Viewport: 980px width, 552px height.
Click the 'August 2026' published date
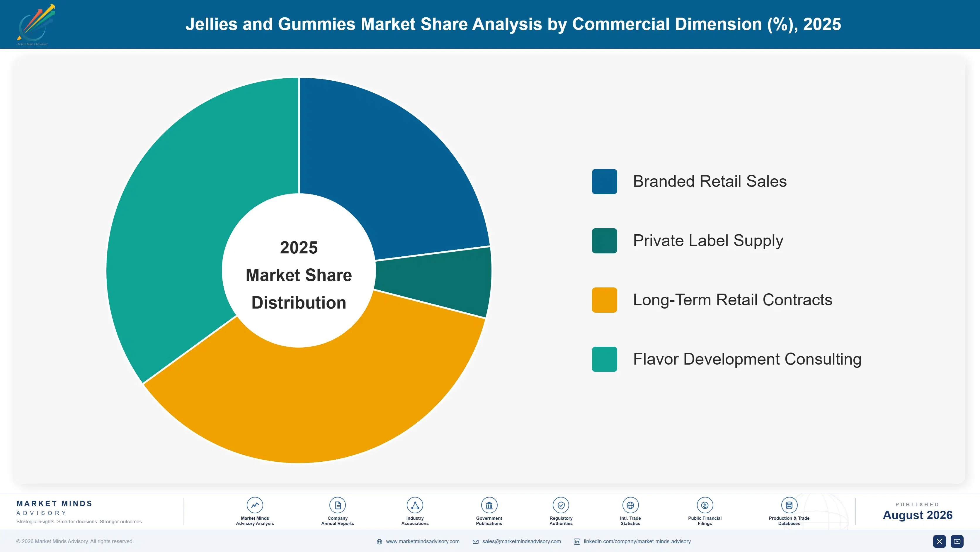917,515
